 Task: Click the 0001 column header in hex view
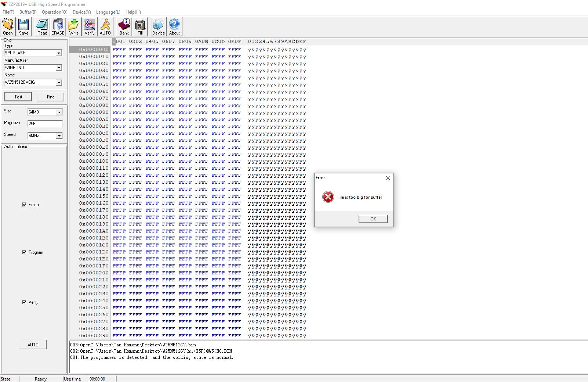[119, 42]
